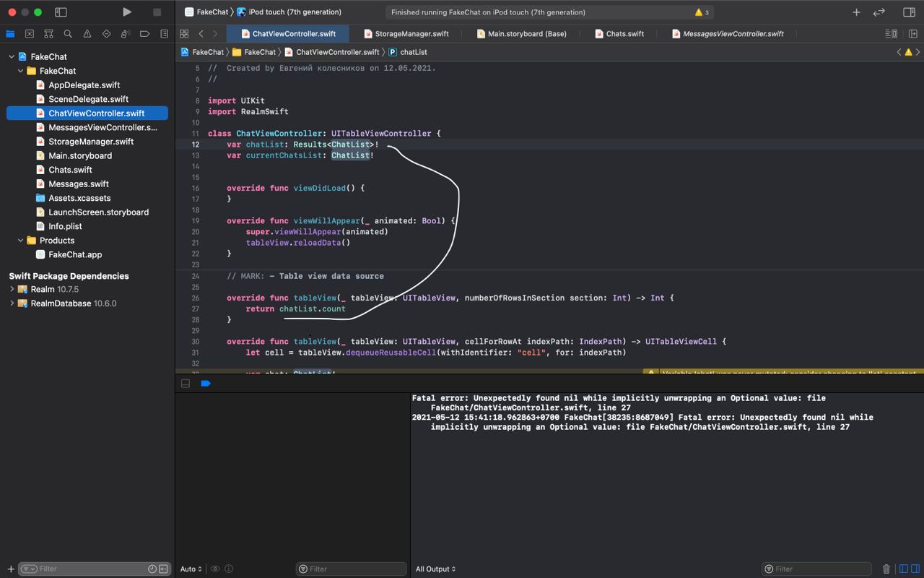Image resolution: width=924 pixels, height=578 pixels.
Task: Switch to the MessagesViewController.swift tab
Action: (728, 34)
